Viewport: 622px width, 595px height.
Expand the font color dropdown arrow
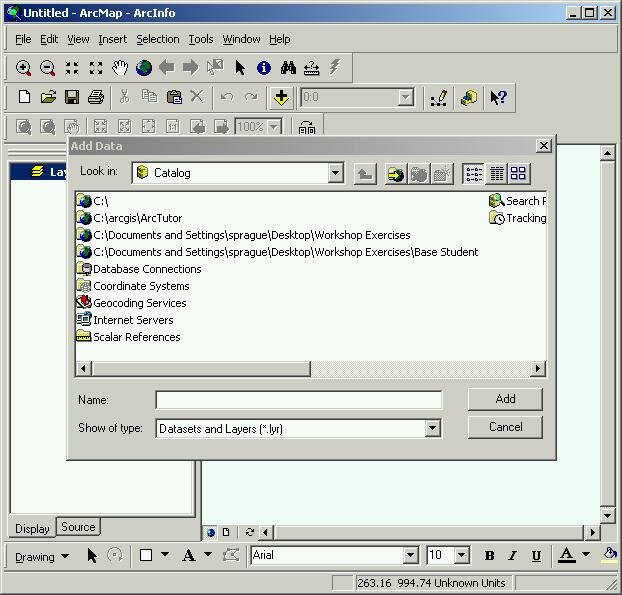click(x=586, y=555)
